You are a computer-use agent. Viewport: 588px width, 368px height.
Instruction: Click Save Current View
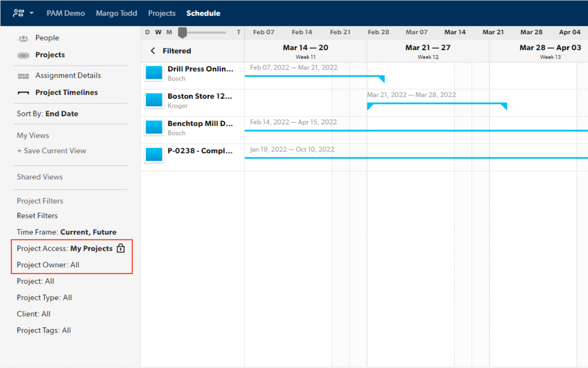click(x=52, y=151)
